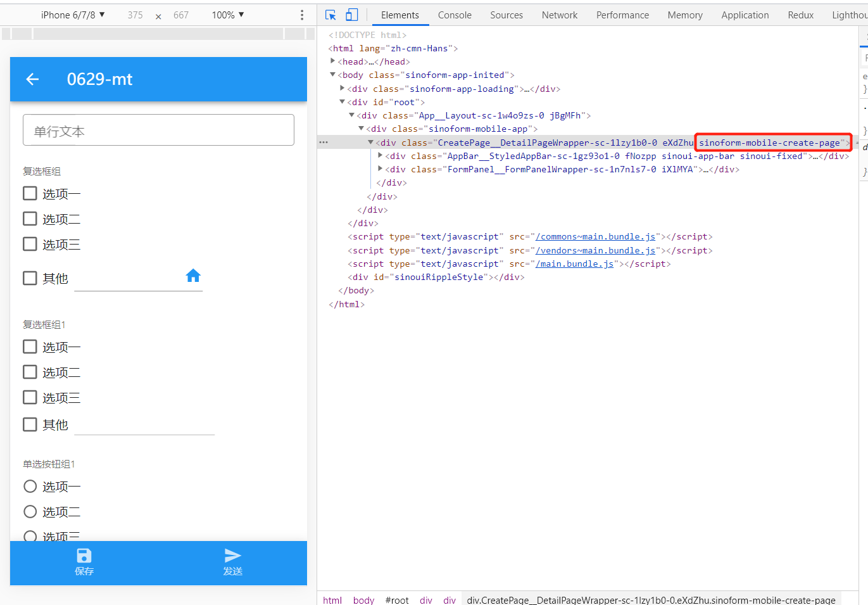The image size is (868, 605).
Task: Select the sinouiRippleStyle div line
Action: coord(436,277)
